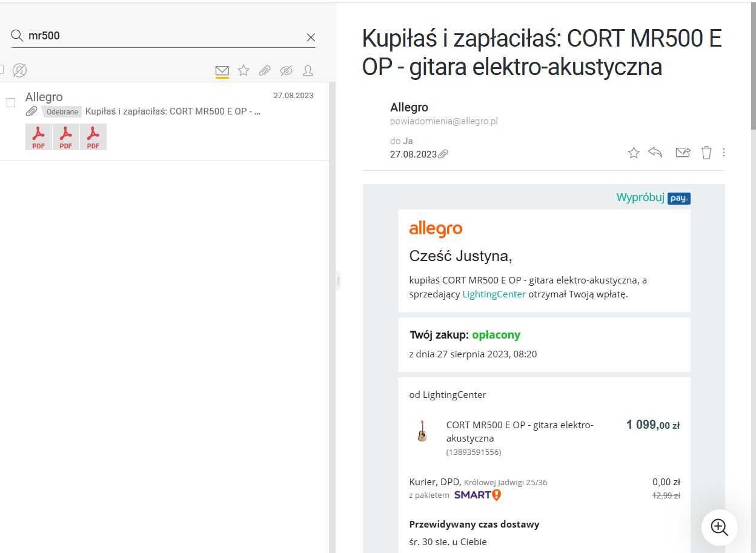This screenshot has width=756, height=553.
Task: Open CORT MR500 E OP product title
Action: (x=520, y=431)
